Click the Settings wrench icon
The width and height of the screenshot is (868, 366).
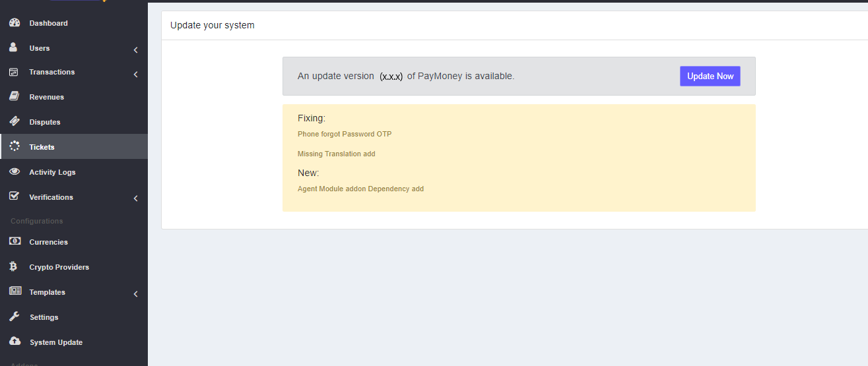[x=15, y=317]
